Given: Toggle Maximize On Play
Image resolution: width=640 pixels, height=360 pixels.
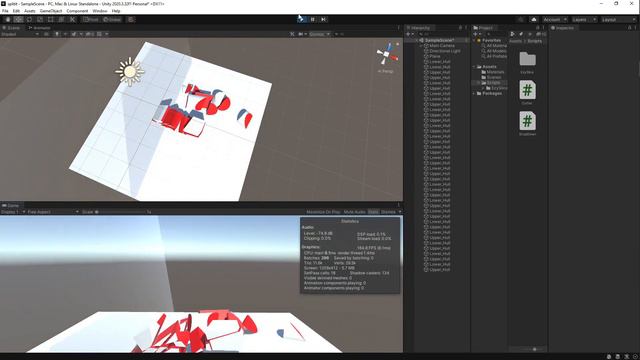Looking at the screenshot, I should click(323, 212).
